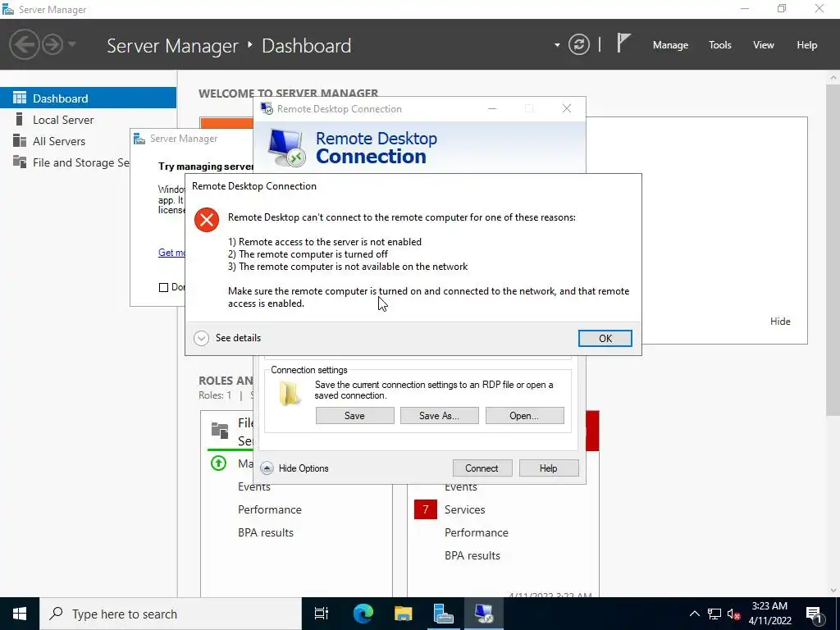The width and height of the screenshot is (840, 630).
Task: Open Task View on taskbar
Action: click(322, 614)
